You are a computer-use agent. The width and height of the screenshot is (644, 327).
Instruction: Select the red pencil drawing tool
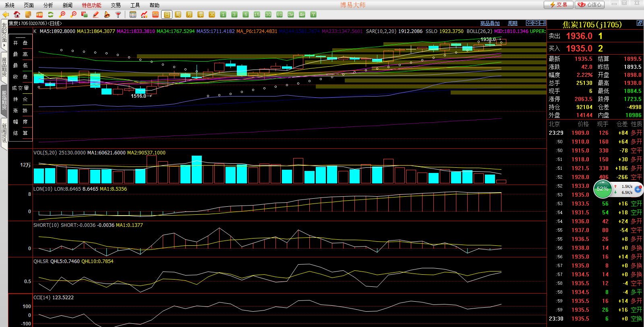tap(96, 14)
